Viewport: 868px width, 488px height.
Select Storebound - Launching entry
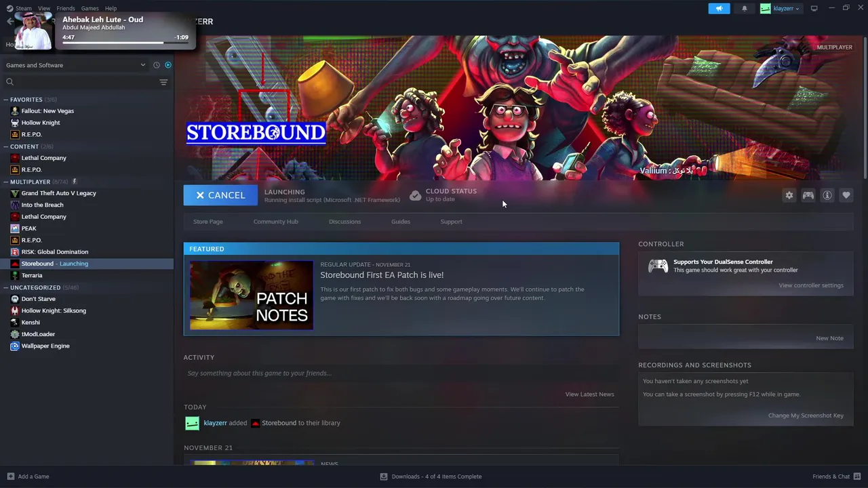87,264
